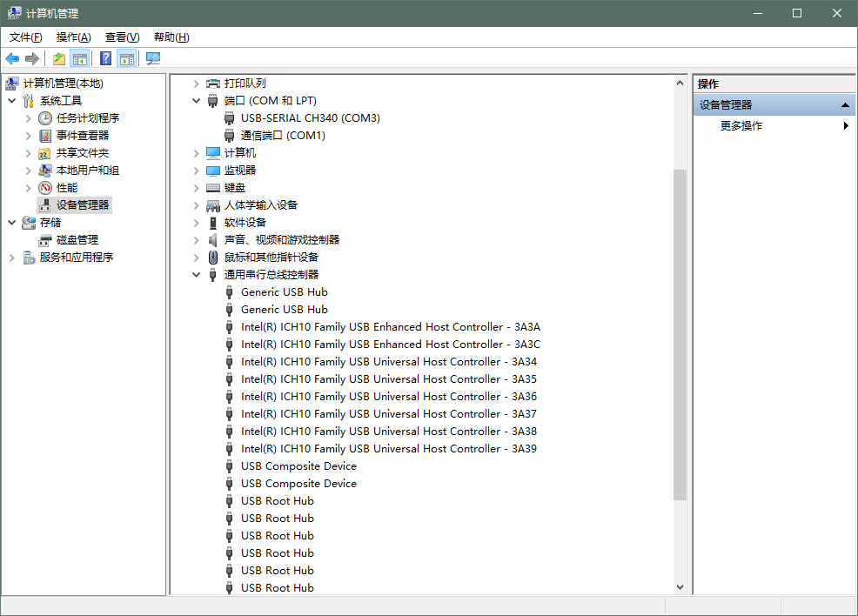Expand the 事件查看器 node
Image resolution: width=858 pixels, height=616 pixels.
click(x=28, y=136)
